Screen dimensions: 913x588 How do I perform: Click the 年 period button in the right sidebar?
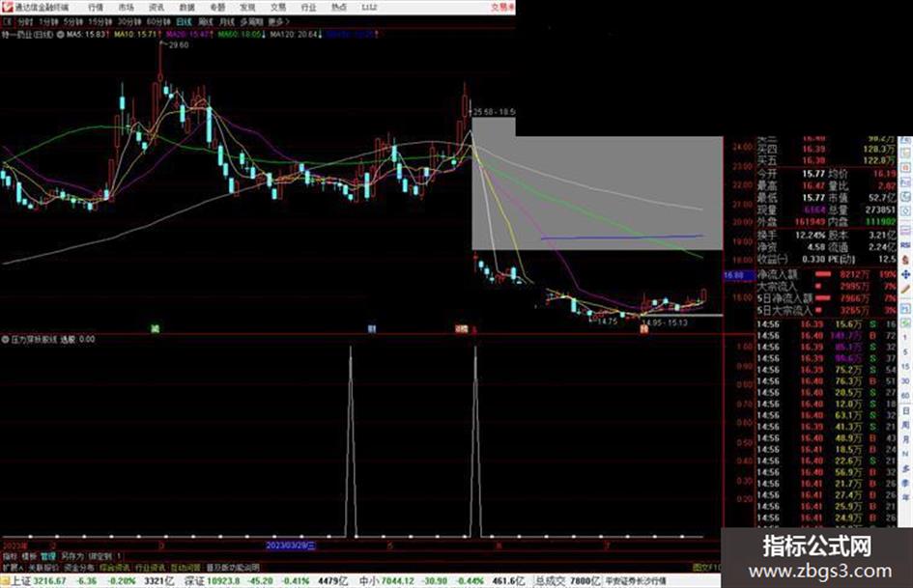pos(905,498)
